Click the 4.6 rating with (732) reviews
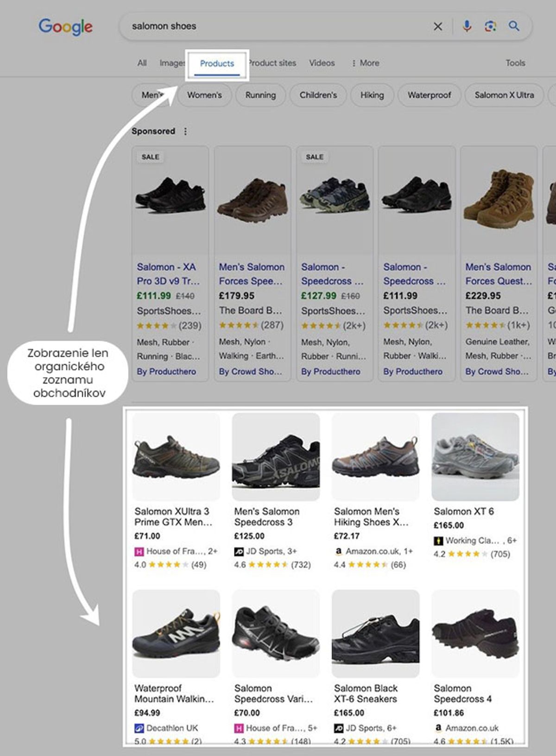 272,565
